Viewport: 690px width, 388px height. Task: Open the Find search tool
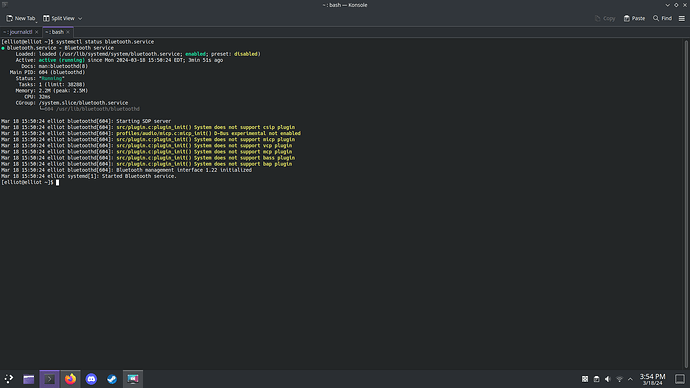click(x=662, y=18)
